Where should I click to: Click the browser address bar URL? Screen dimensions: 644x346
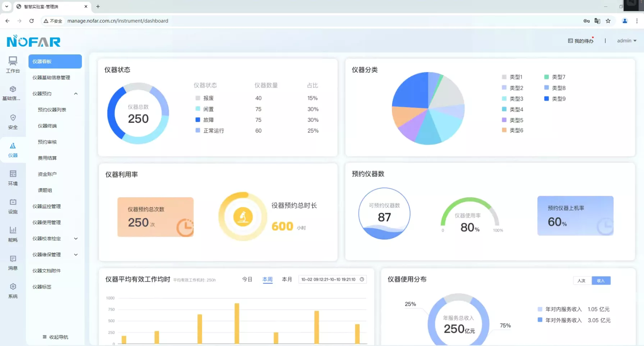click(x=118, y=21)
